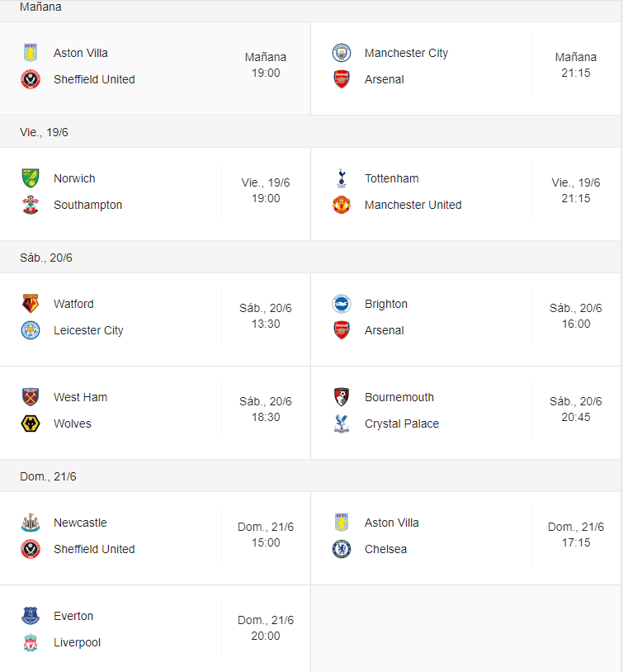Click the Watford crest icon

coord(31,304)
